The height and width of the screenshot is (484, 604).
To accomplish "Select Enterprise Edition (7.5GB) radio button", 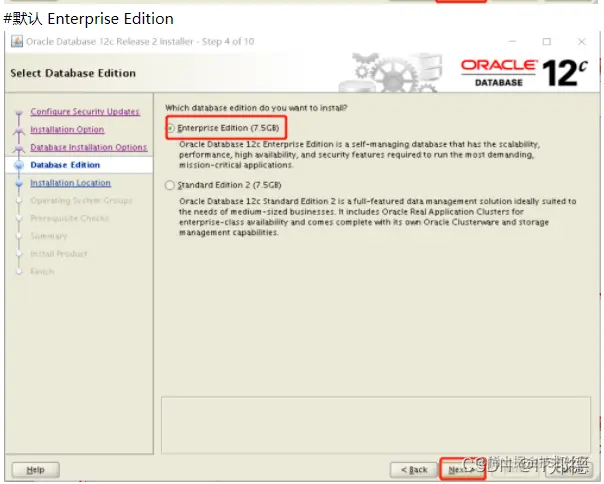I will point(171,128).
